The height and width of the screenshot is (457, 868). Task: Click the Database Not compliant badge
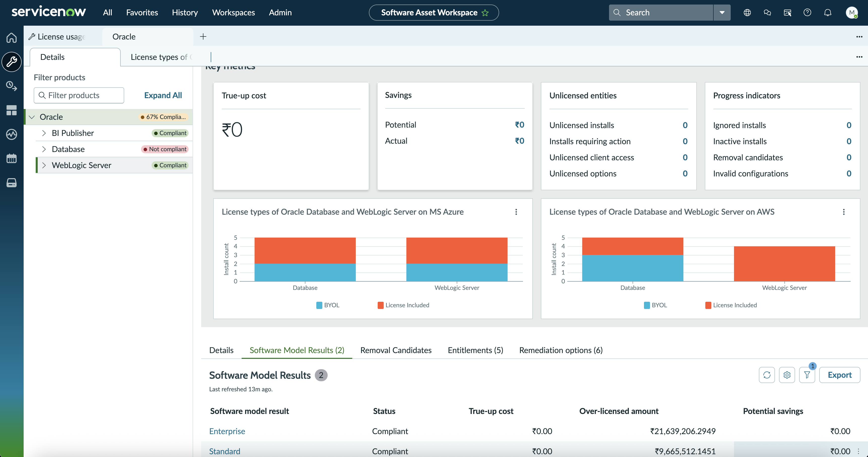[165, 149]
